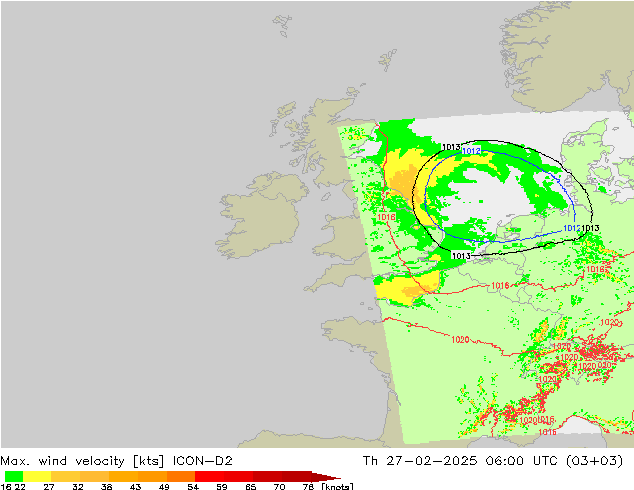Select the red 59–65 knots legend swatch

pos(239,476)
